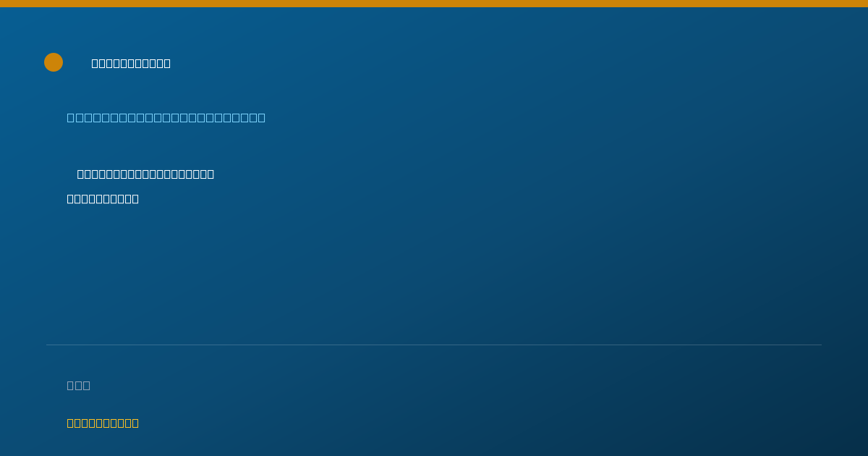Click the small gray label below divider
Image resolution: width=868 pixels, height=456 pixels.
click(79, 385)
